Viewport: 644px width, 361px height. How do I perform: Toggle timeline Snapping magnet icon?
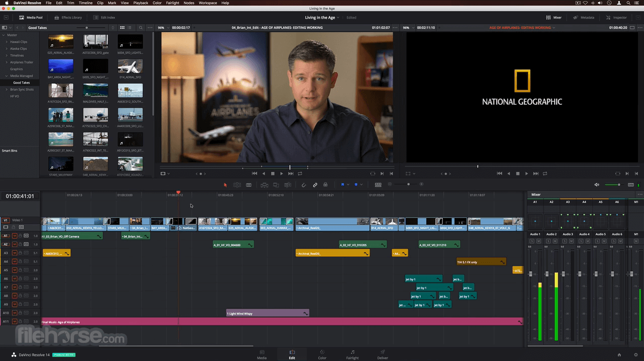point(303,185)
